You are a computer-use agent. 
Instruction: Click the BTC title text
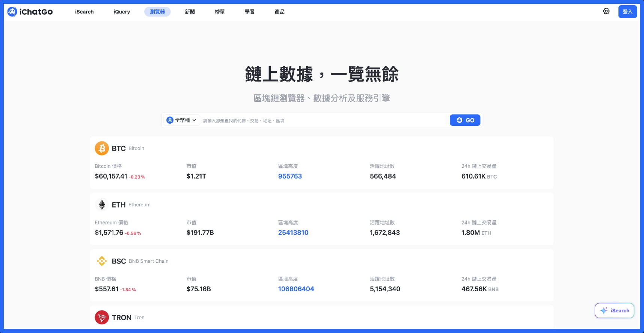point(119,148)
